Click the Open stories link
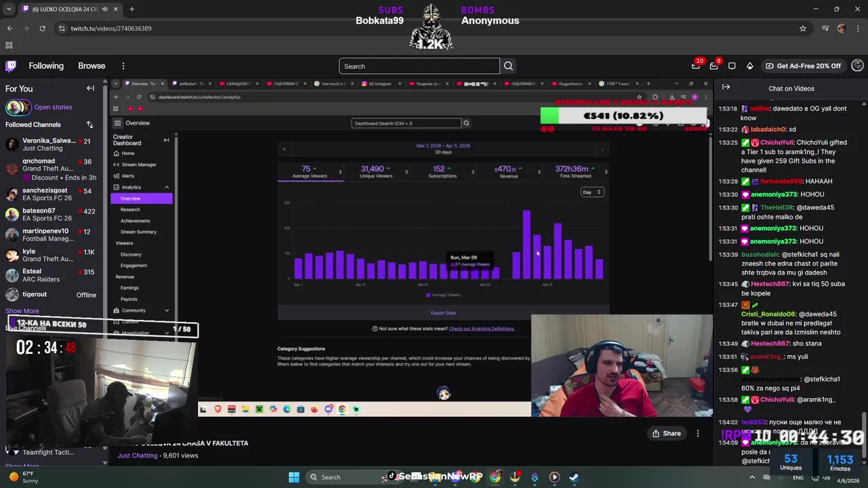868x488 pixels. (53, 107)
